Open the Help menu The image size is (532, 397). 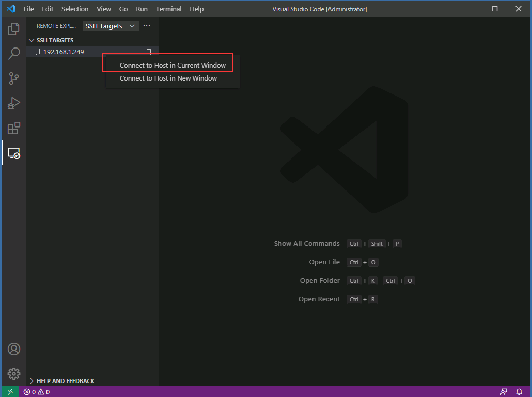click(x=196, y=9)
